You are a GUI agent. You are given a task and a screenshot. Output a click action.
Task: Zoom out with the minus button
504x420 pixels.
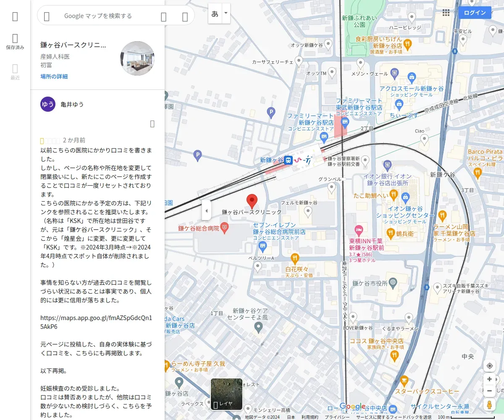(x=489, y=391)
